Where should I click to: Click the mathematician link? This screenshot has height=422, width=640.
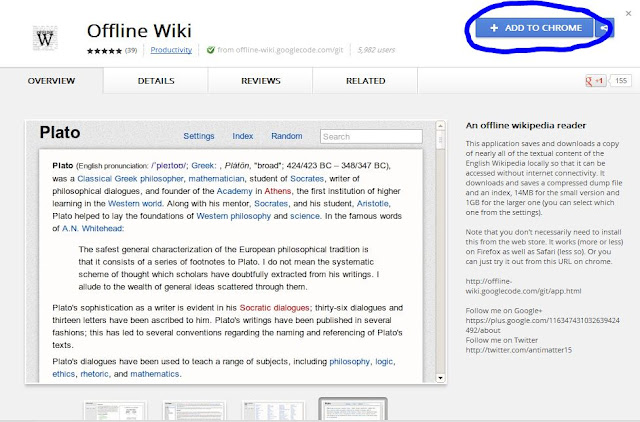[x=216, y=179]
